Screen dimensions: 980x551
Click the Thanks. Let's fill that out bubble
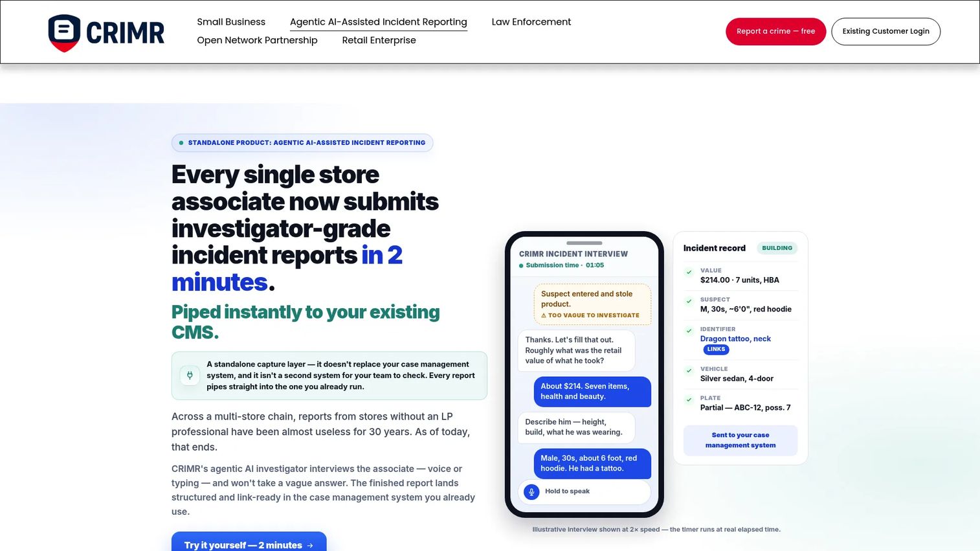(576, 351)
